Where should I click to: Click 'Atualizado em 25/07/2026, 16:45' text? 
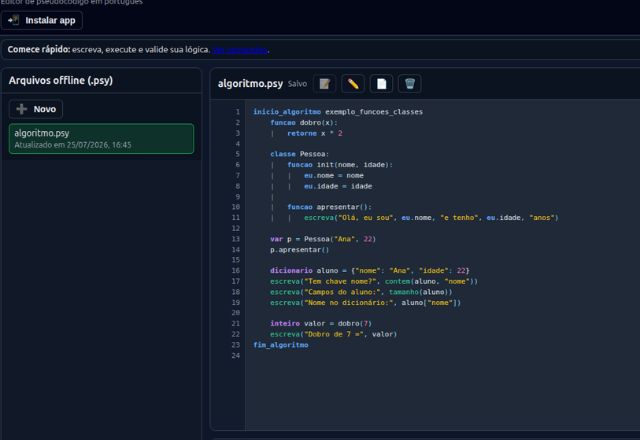tap(73, 145)
